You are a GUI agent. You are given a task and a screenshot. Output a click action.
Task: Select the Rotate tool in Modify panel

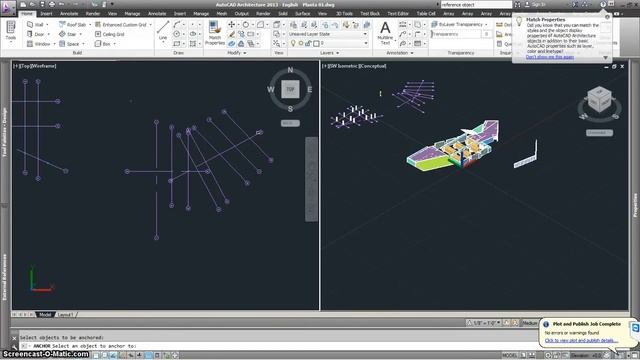click(246, 24)
